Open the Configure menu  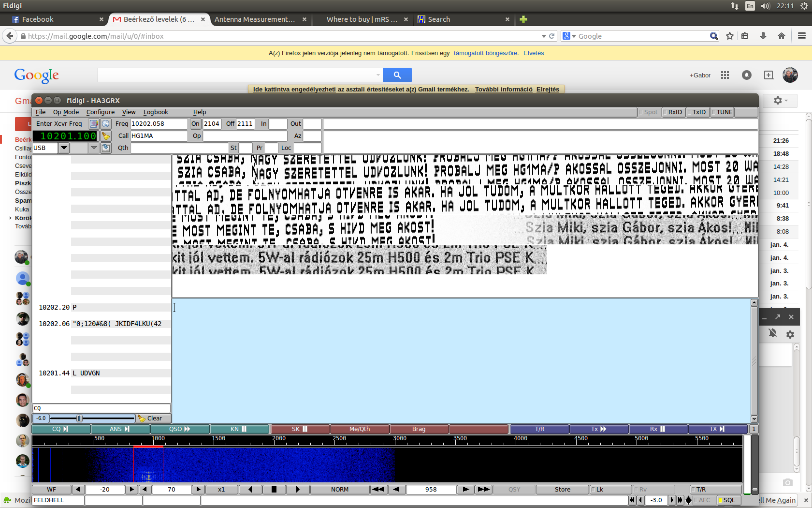101,112
